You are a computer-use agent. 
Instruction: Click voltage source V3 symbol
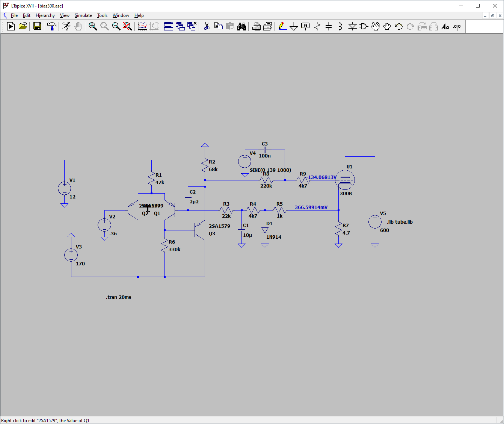pyautogui.click(x=71, y=255)
